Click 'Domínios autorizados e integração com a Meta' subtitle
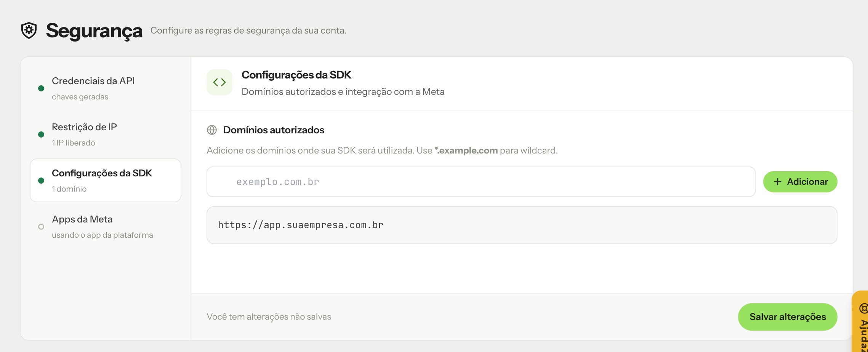Viewport: 868px width, 352px height. coord(343,92)
